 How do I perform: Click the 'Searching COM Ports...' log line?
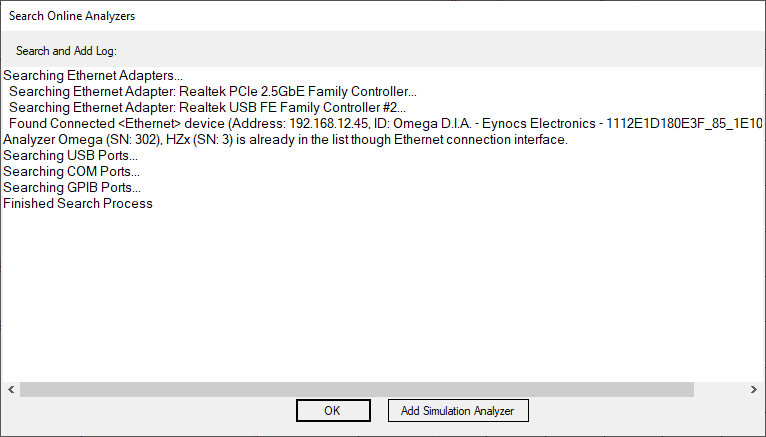[x=72, y=171]
